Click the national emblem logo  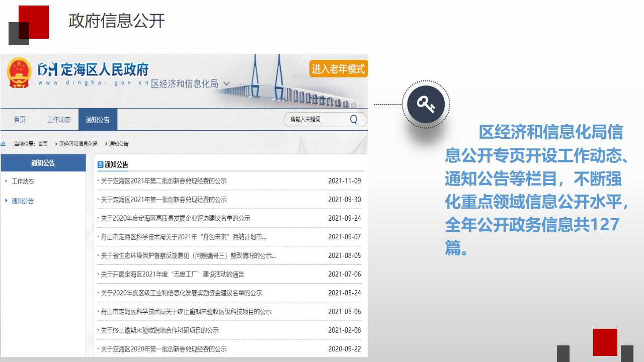coord(19,73)
